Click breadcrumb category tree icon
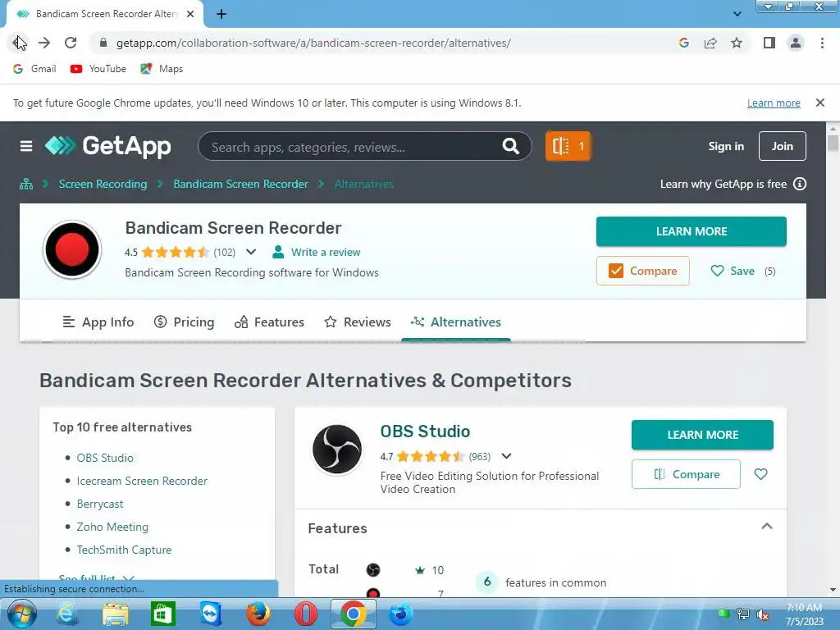This screenshot has height=630, width=840. (26, 185)
